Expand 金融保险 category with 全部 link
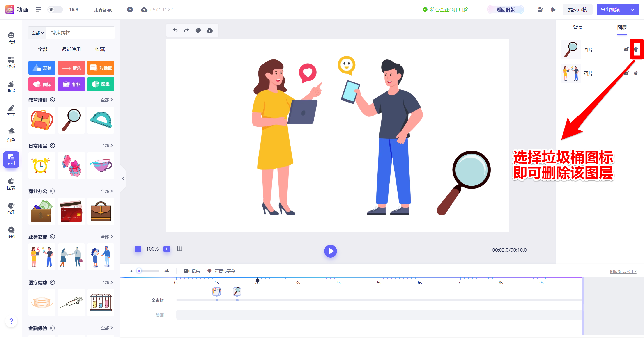 (107, 328)
